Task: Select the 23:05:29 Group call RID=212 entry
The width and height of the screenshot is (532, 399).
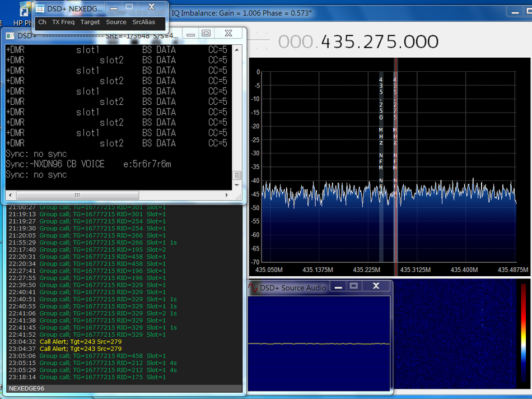Action: [x=92, y=370]
